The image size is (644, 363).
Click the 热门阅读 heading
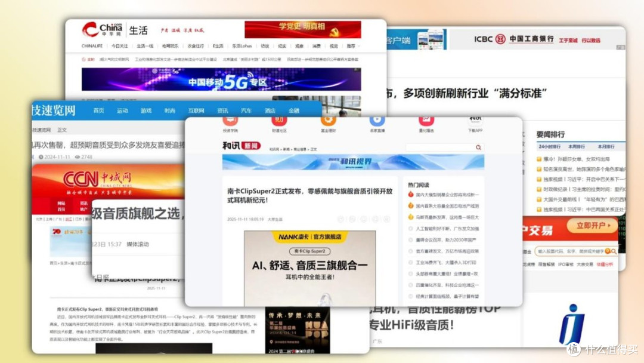[x=418, y=185]
